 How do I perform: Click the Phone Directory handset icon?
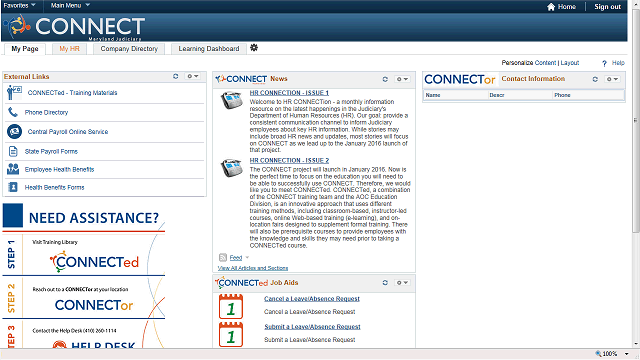[x=13, y=112]
